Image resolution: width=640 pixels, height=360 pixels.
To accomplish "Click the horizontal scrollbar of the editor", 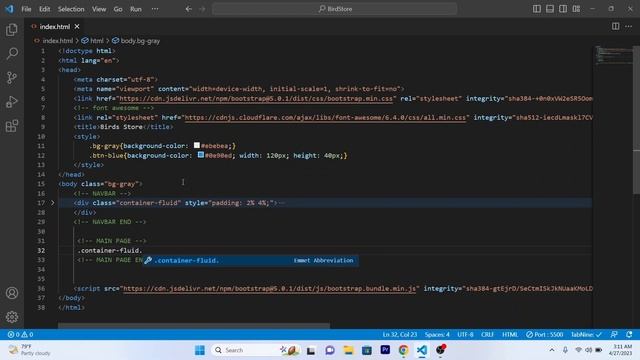I will [x=194, y=325].
